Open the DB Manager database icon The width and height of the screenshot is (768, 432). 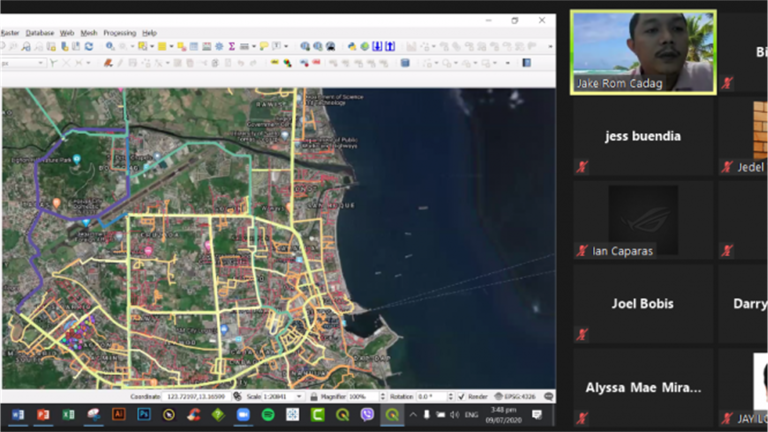(405, 63)
